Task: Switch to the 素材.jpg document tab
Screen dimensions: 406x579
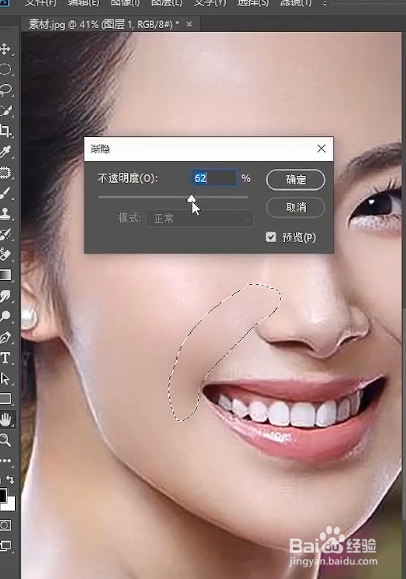Action: point(103,24)
